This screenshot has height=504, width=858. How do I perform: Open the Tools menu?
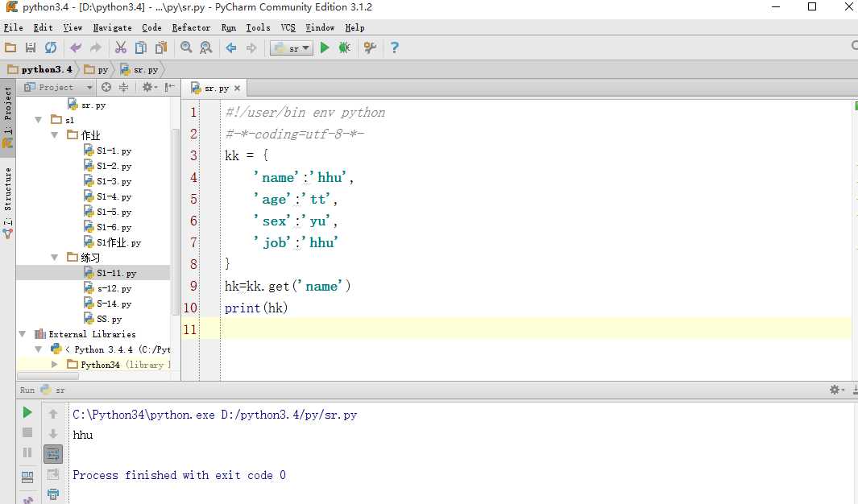[258, 27]
